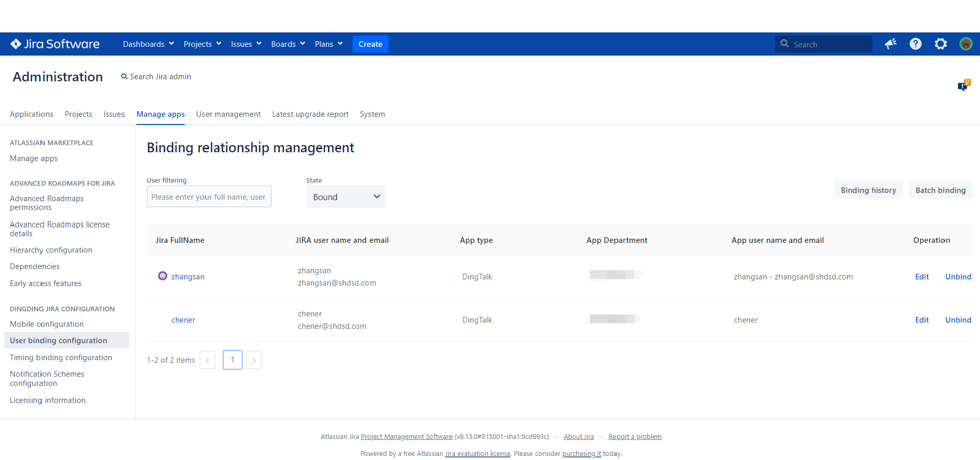Open Manage apps in the sidebar
Screen dimensions: 980x460
[x=33, y=158]
